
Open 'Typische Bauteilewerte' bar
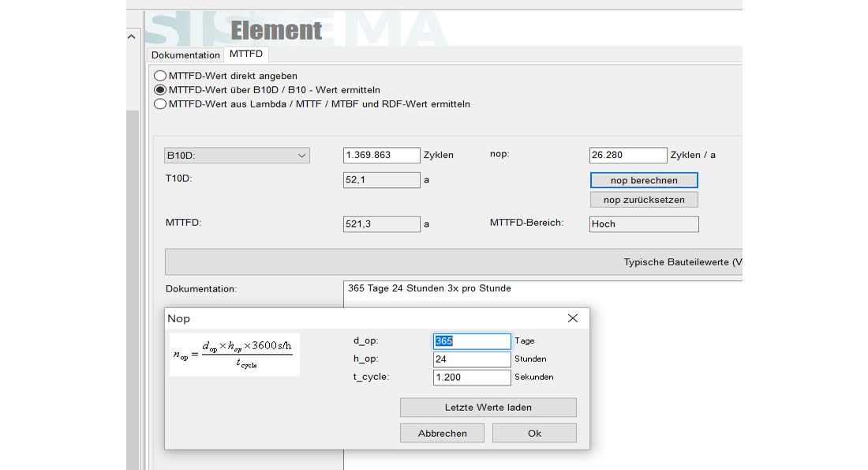[x=454, y=262]
